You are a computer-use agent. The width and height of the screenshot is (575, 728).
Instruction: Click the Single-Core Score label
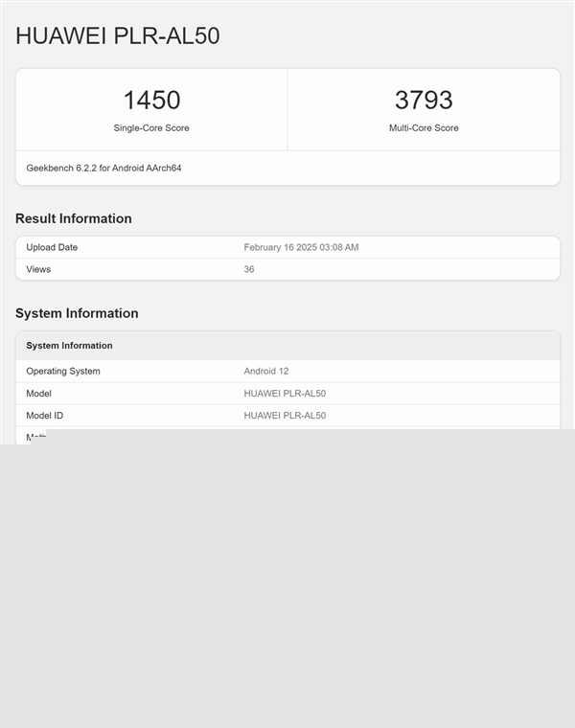click(151, 127)
